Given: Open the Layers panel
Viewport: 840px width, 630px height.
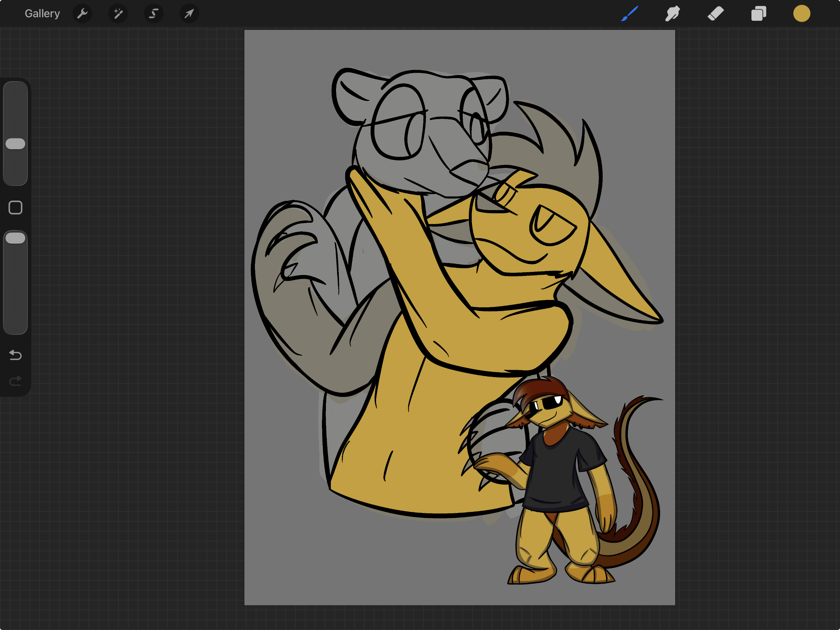Looking at the screenshot, I should (x=758, y=14).
